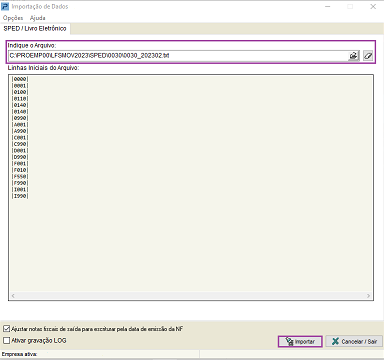Image resolution: width=384 pixels, height=360 pixels.
Task: Open the Opções menu
Action: coord(13,18)
